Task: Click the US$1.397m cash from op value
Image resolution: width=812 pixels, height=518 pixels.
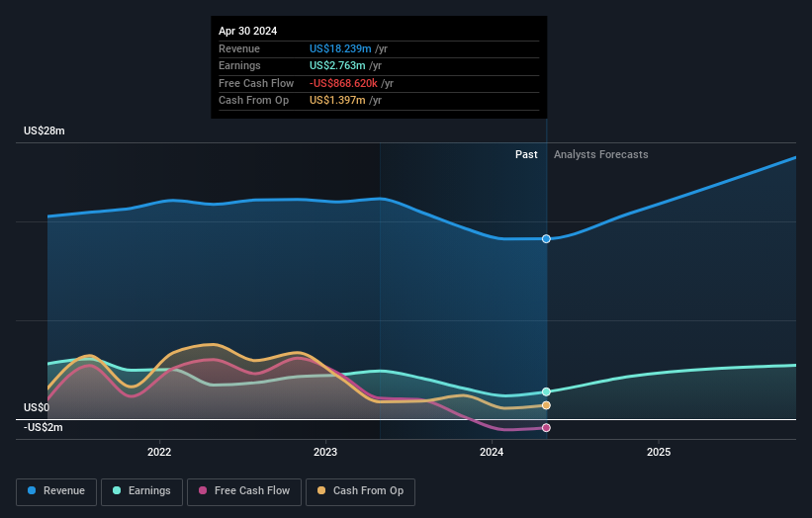Action: coord(337,101)
